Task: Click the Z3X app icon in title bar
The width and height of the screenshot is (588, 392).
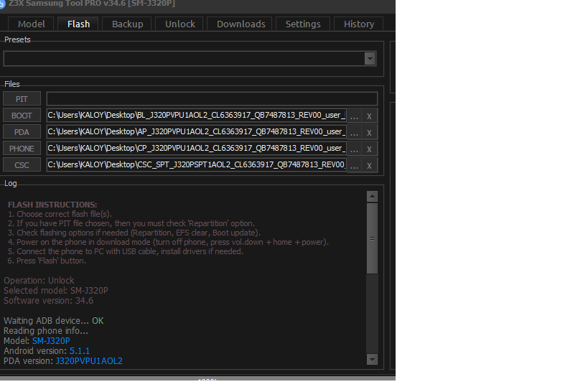Action: pos(2,4)
